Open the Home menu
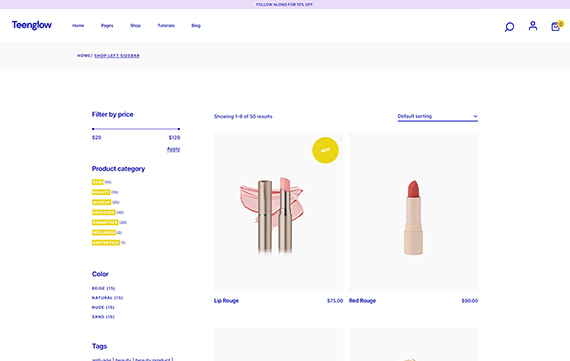Image resolution: width=570 pixels, height=361 pixels. [x=78, y=25]
